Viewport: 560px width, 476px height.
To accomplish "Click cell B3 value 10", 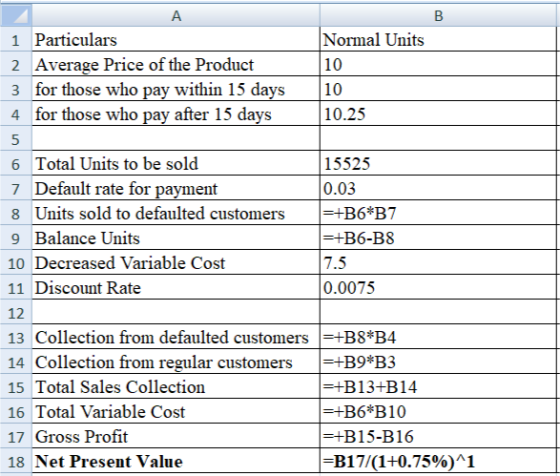I will coord(439,89).
